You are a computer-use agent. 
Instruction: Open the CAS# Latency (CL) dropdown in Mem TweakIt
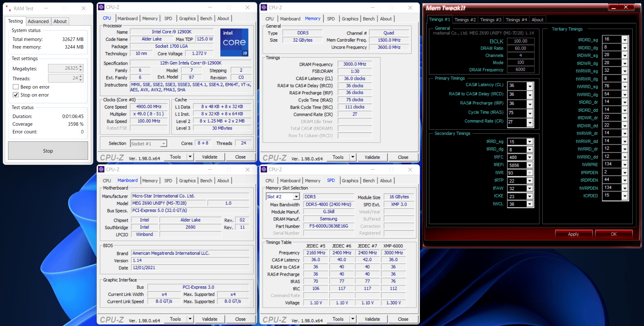(x=530, y=86)
